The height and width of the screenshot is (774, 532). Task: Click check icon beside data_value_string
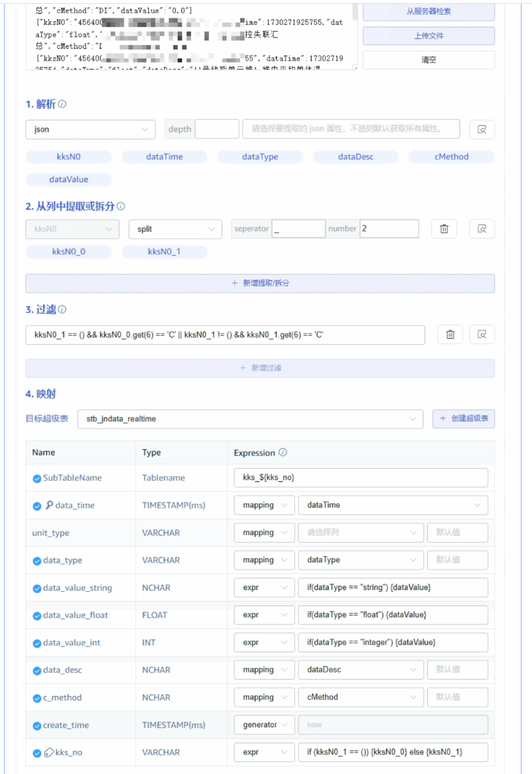tap(37, 588)
